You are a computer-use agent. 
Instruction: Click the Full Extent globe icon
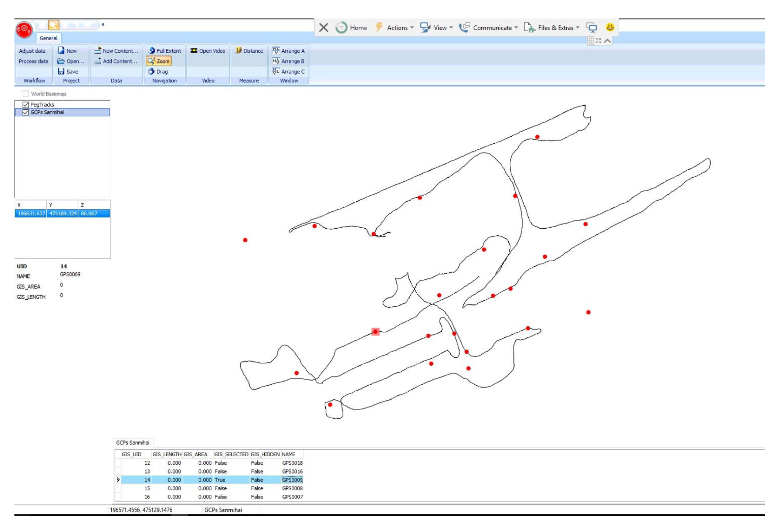coord(152,51)
